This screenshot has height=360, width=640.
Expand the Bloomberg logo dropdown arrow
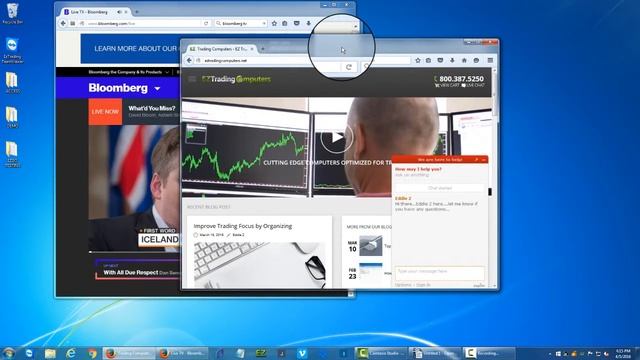[x=157, y=89]
